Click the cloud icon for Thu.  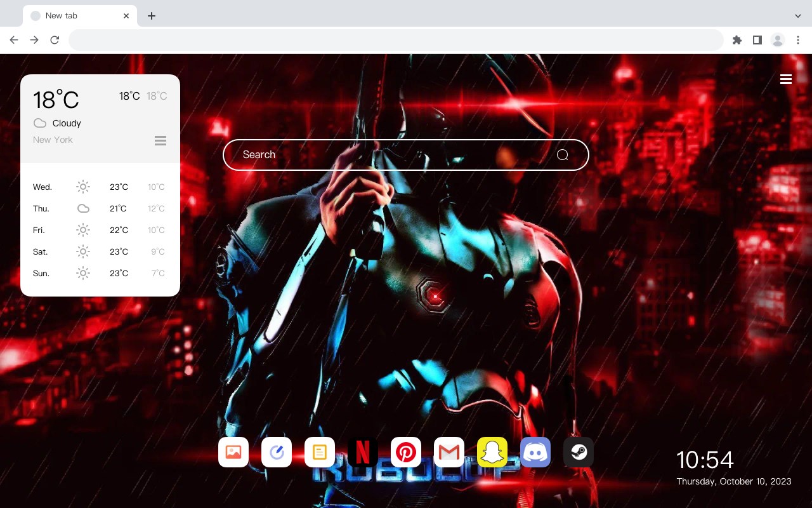click(x=83, y=208)
